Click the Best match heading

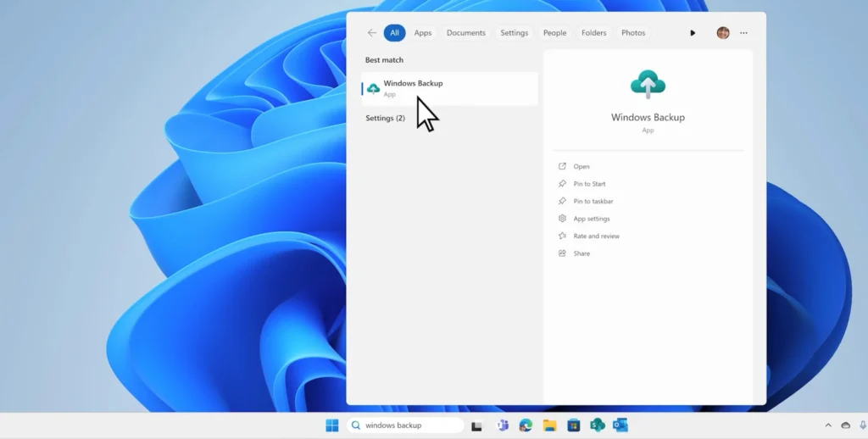pos(384,60)
